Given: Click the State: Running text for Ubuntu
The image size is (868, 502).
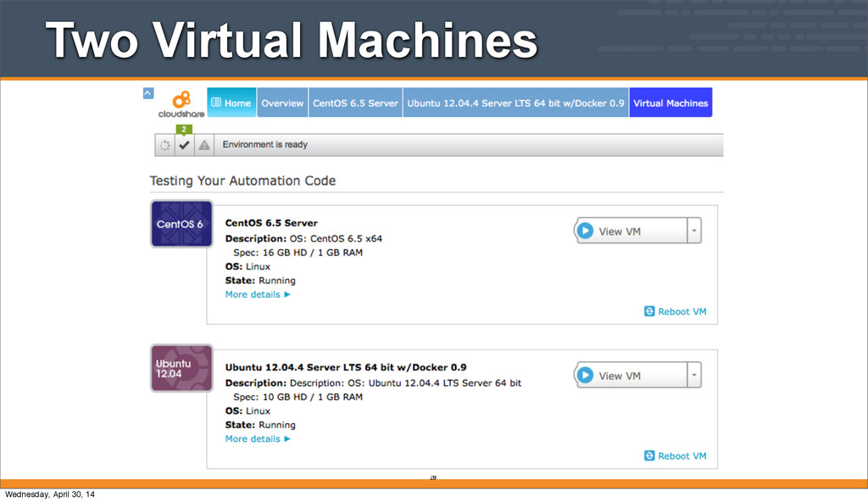Looking at the screenshot, I should 260,425.
